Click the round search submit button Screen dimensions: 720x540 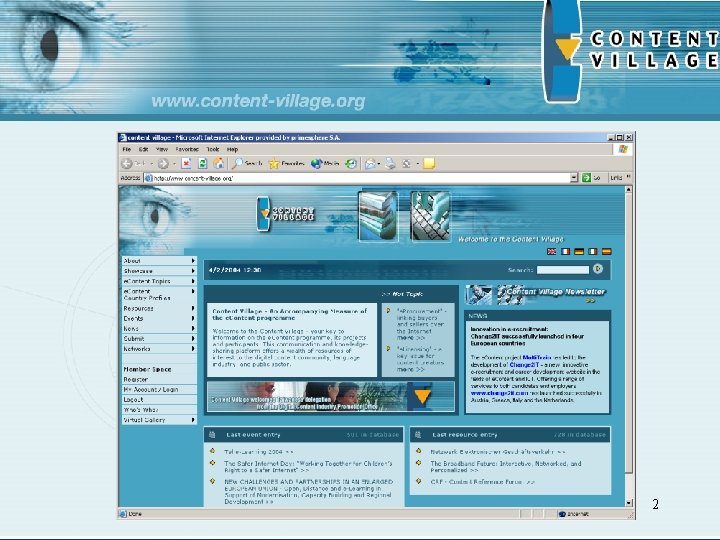point(598,269)
